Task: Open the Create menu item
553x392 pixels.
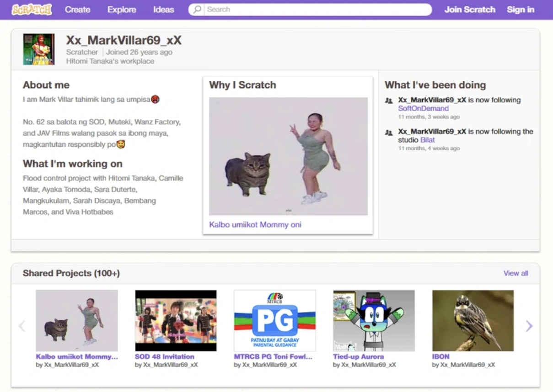Action: 77,10
